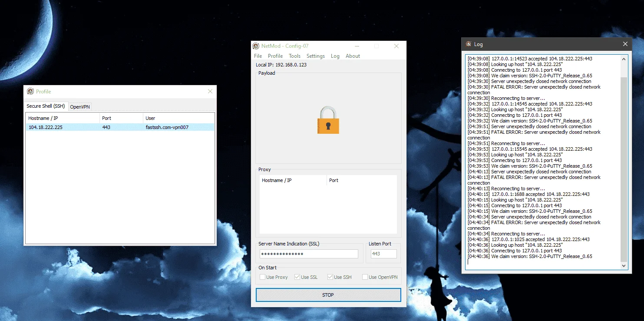Click the Listen Port field showing 443
Image resolution: width=644 pixels, height=321 pixels.
click(384, 254)
